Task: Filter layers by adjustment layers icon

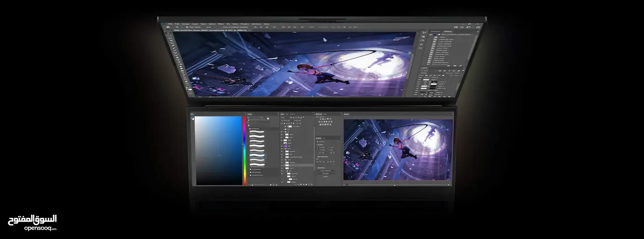Action: pyautogui.click(x=294, y=118)
